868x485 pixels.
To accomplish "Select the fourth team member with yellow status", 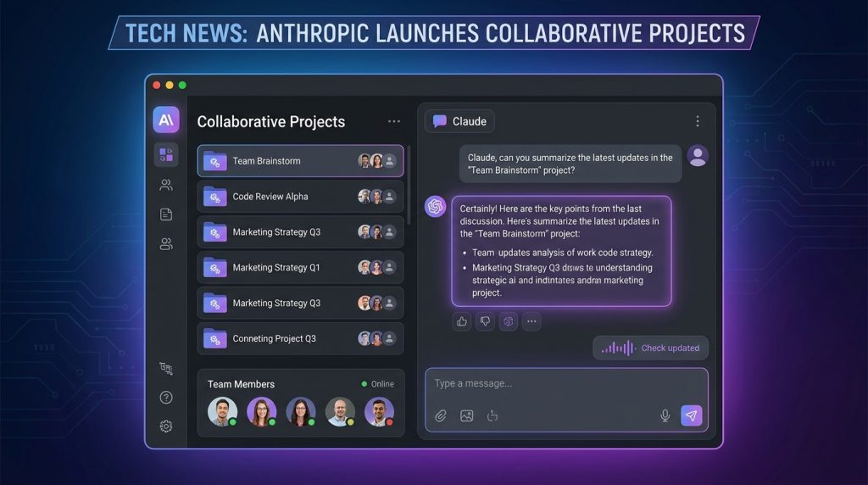I will [x=340, y=412].
